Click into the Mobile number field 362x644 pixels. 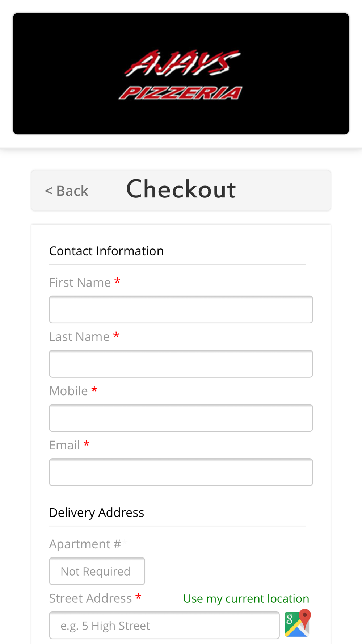coord(181,418)
